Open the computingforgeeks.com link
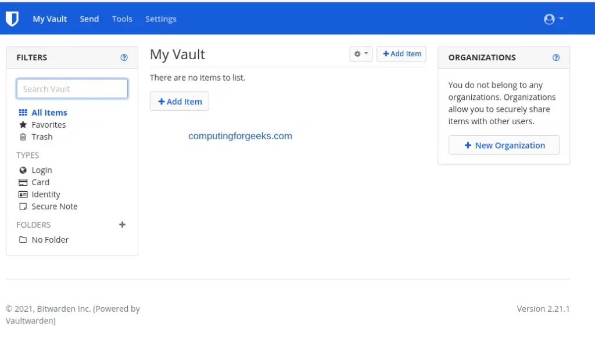Image resolution: width=595 pixels, height=364 pixels. 240,136
